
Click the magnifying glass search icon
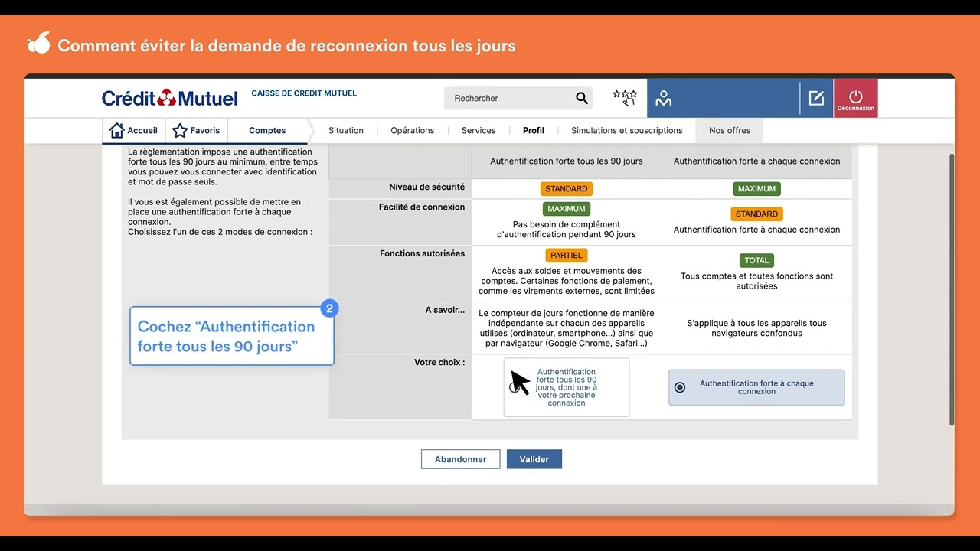point(582,98)
